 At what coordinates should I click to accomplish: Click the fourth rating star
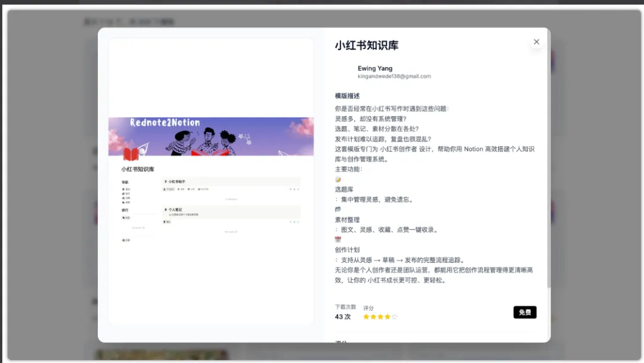388,316
